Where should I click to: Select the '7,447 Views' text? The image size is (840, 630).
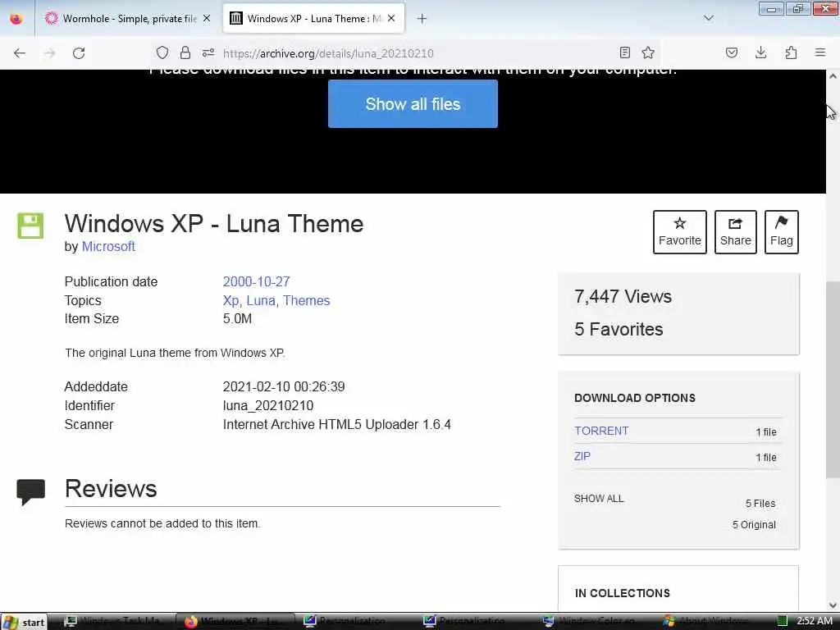point(623,296)
